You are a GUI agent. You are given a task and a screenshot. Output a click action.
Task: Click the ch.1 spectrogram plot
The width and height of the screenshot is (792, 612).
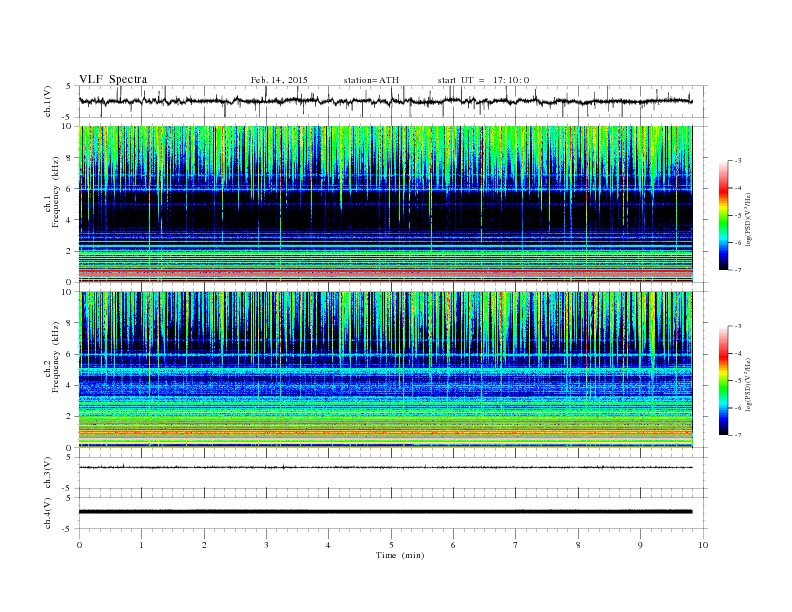pyautogui.click(x=385, y=204)
